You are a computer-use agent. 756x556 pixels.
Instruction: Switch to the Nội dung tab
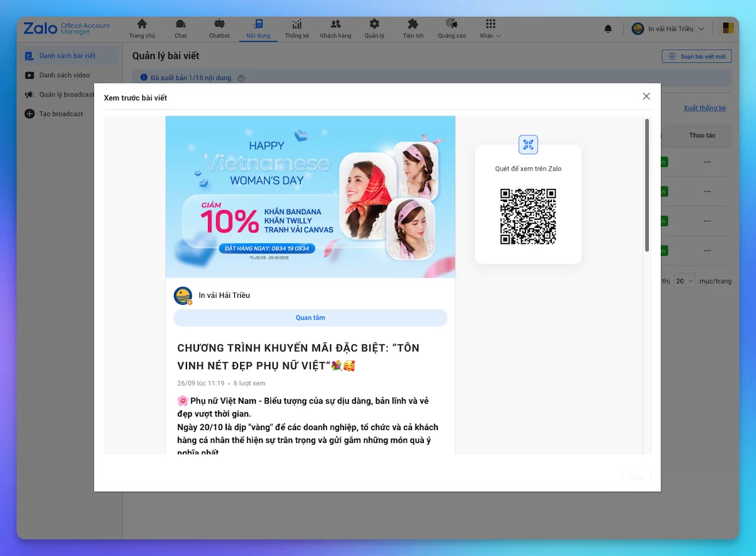(x=258, y=28)
